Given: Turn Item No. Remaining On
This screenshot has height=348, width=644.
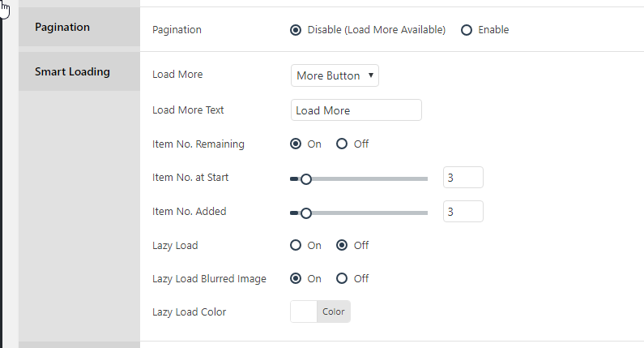Looking at the screenshot, I should pyautogui.click(x=296, y=144).
